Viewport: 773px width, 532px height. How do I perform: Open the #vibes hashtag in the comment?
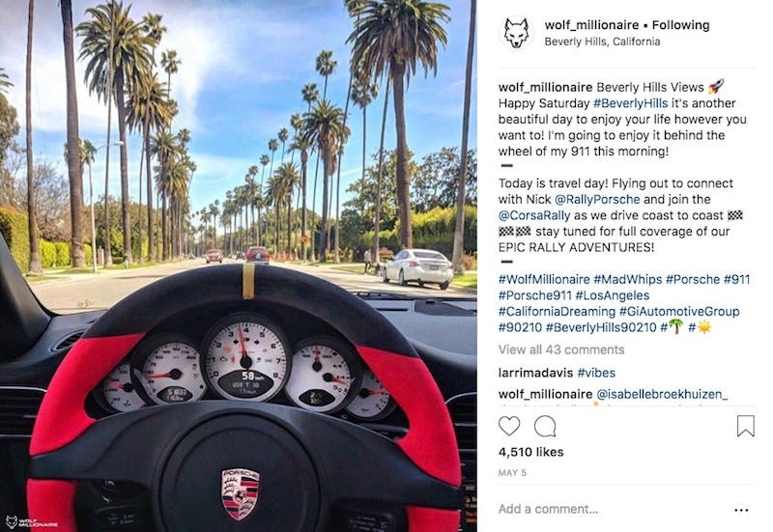tap(596, 373)
